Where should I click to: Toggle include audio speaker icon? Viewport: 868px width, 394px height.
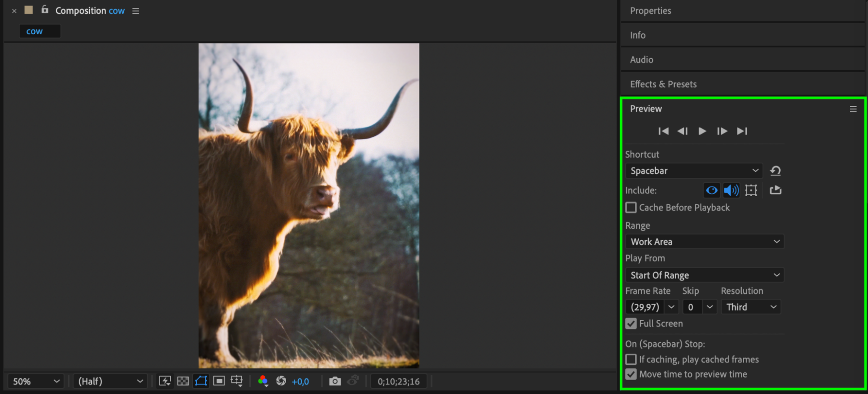pos(731,190)
